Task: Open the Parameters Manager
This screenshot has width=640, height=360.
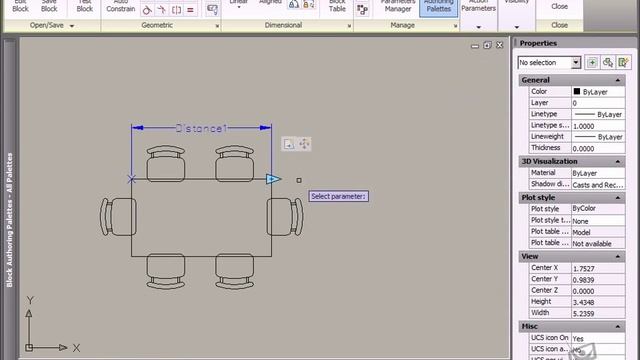Action: tap(398, 7)
